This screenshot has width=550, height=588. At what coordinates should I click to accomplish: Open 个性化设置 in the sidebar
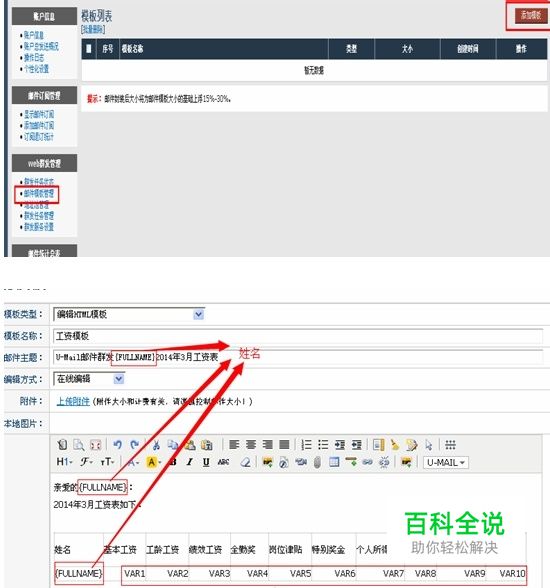[x=36, y=69]
